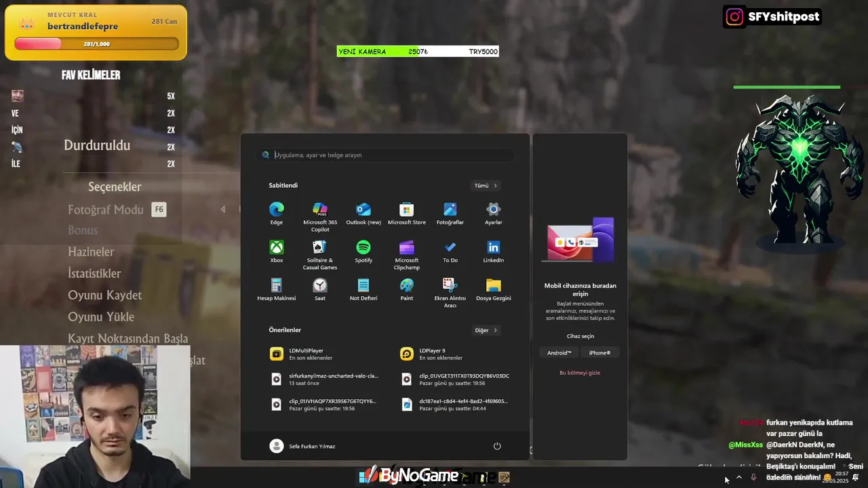Click the Start menu power button
The image size is (868, 488).
click(497, 446)
